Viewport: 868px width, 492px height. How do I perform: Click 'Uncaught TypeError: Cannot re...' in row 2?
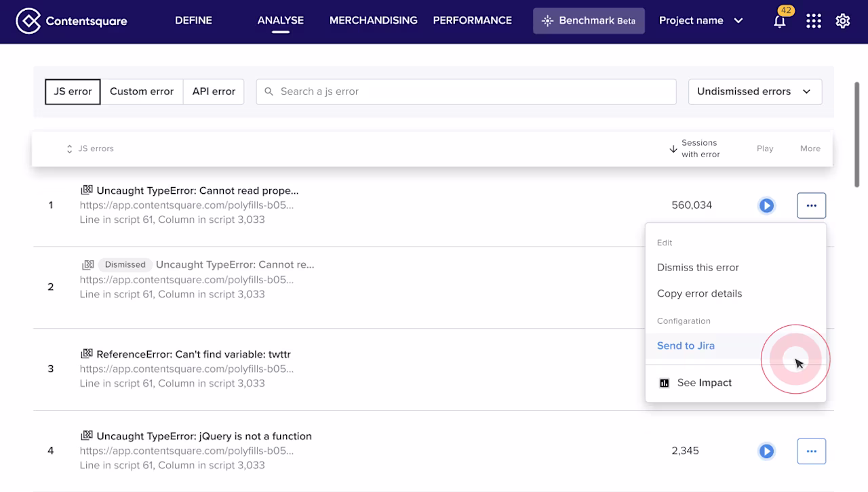point(235,265)
